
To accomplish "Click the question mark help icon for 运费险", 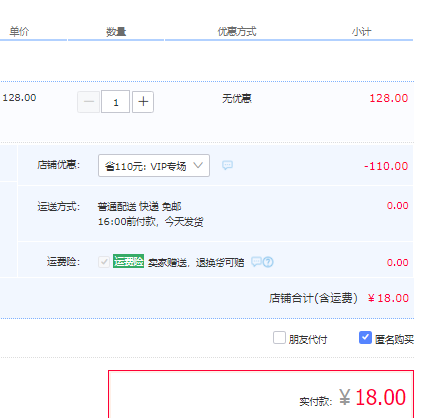I will pos(268,262).
